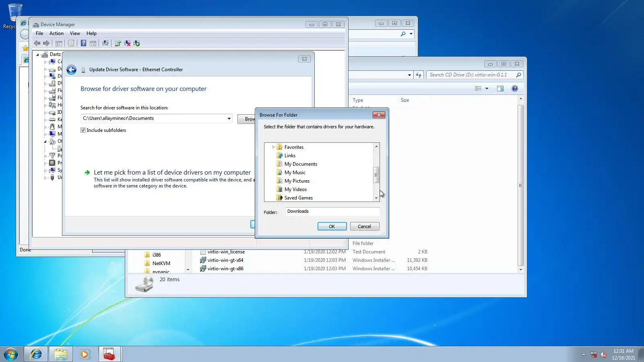Open the Properties sheet toolbar icon
This screenshot has width=644, height=362.
point(71,43)
